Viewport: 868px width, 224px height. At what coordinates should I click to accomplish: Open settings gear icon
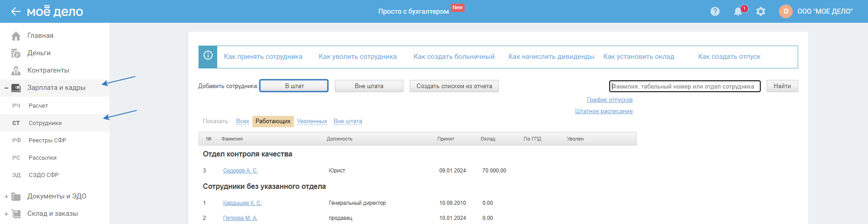tap(760, 11)
